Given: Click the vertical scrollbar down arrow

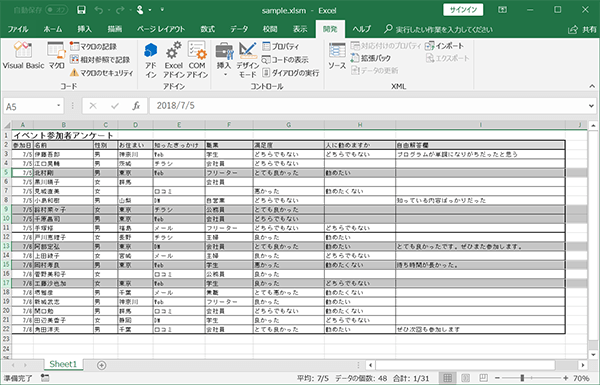Looking at the screenshot, I should [x=593, y=354].
